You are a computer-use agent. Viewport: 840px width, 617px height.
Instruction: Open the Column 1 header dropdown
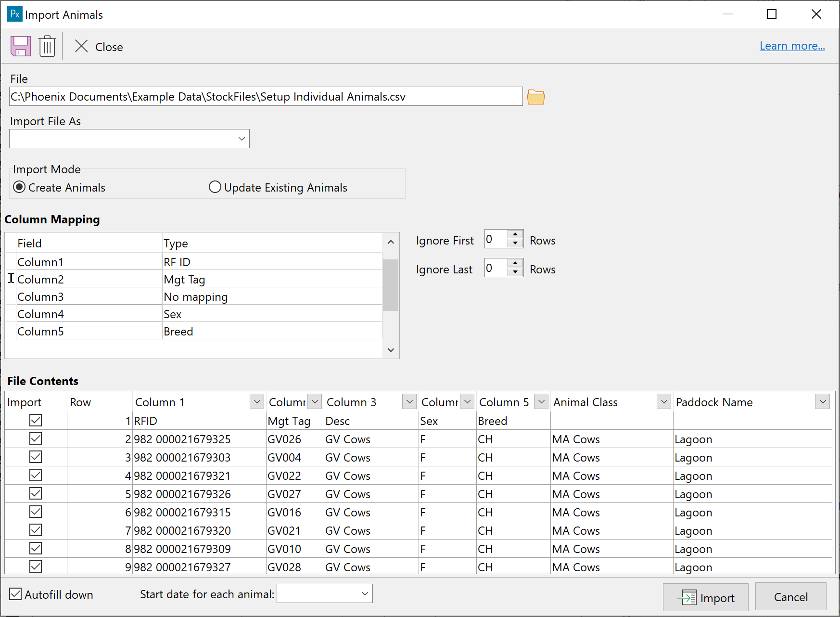tap(257, 401)
